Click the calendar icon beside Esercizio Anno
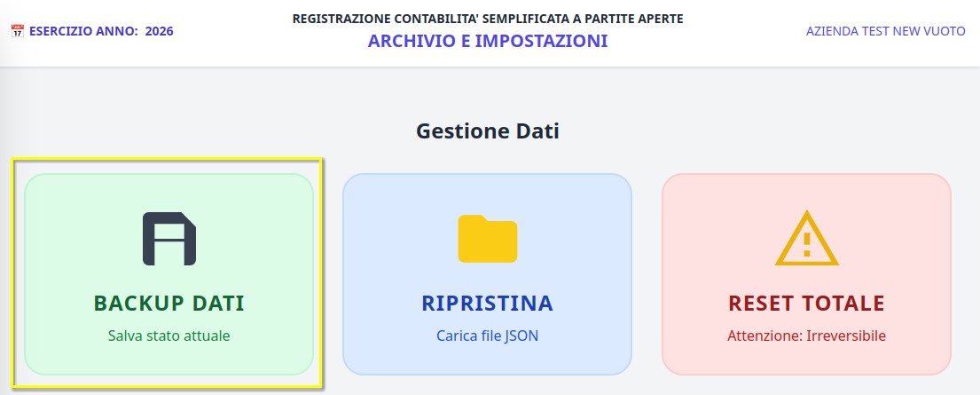The image size is (980, 395). 17,31
